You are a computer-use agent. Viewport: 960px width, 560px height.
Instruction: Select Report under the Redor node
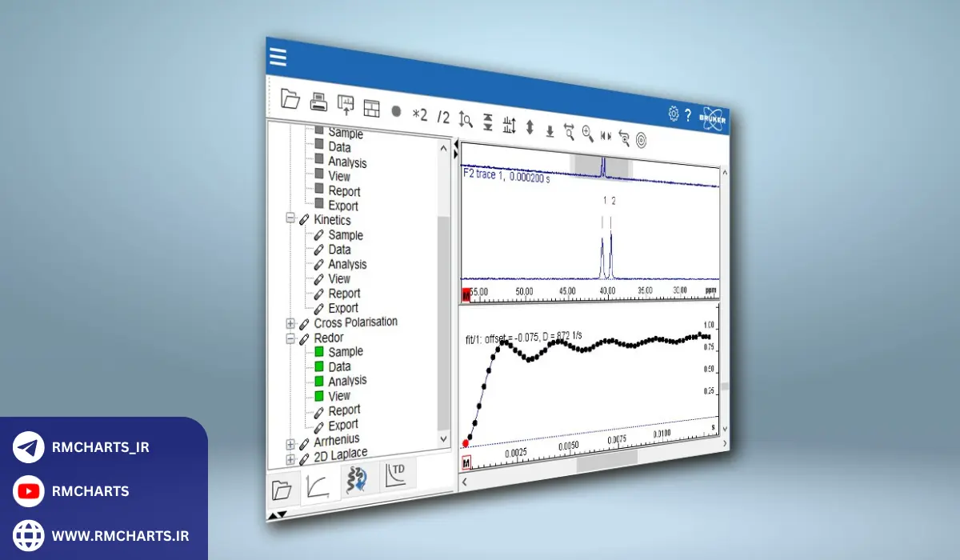pos(344,410)
